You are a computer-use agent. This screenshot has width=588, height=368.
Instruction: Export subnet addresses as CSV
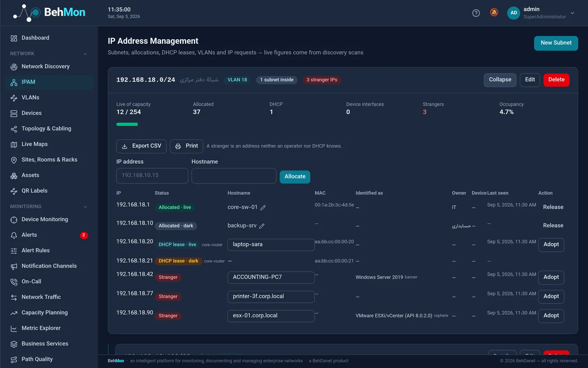click(x=141, y=146)
